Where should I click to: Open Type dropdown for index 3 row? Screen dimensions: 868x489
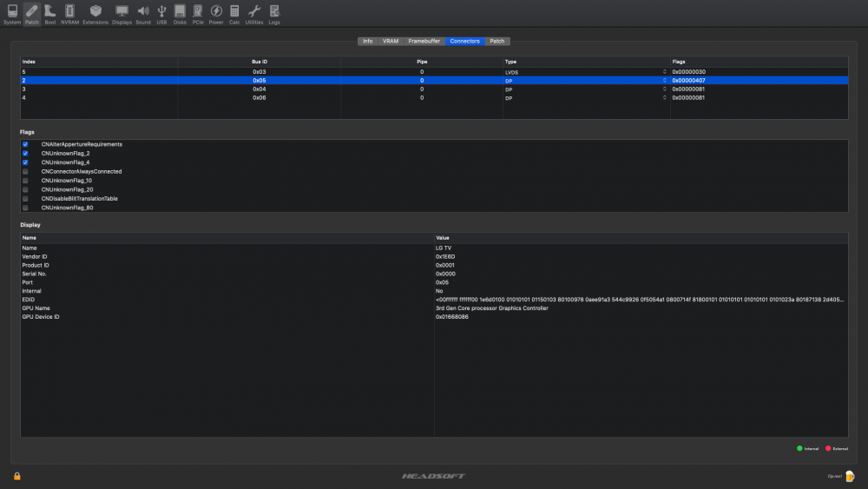(664, 89)
